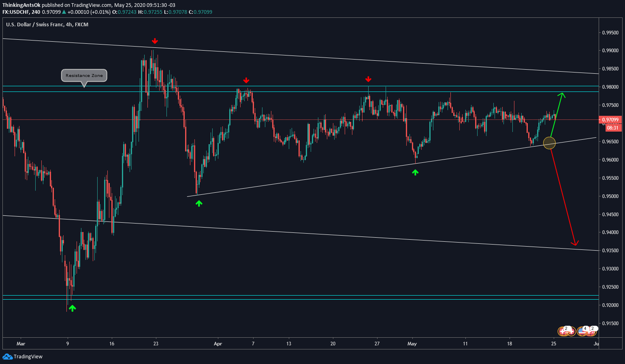Click the 08:31 candle countdown label
The width and height of the screenshot is (625, 364).
pos(613,128)
